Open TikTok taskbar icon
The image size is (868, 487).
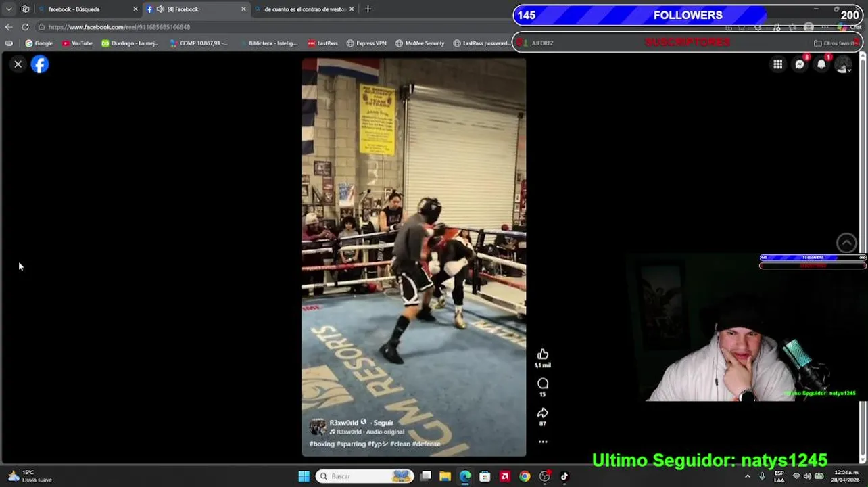click(564, 476)
